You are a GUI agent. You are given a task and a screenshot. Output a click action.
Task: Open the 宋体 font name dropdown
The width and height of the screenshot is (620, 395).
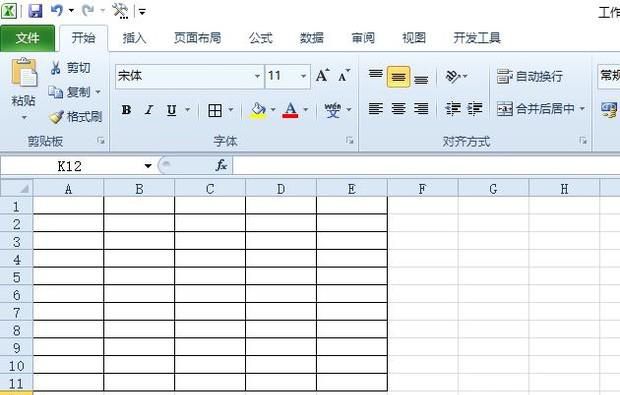tap(257, 76)
